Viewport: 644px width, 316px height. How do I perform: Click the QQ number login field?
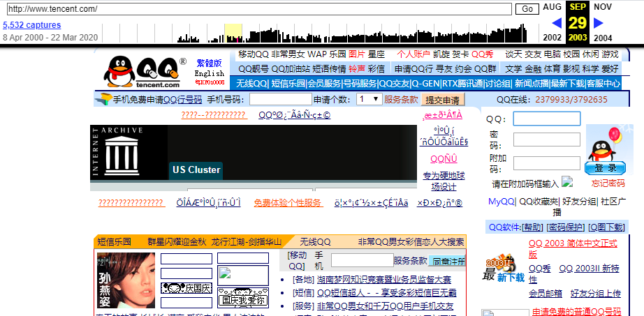[x=547, y=119]
